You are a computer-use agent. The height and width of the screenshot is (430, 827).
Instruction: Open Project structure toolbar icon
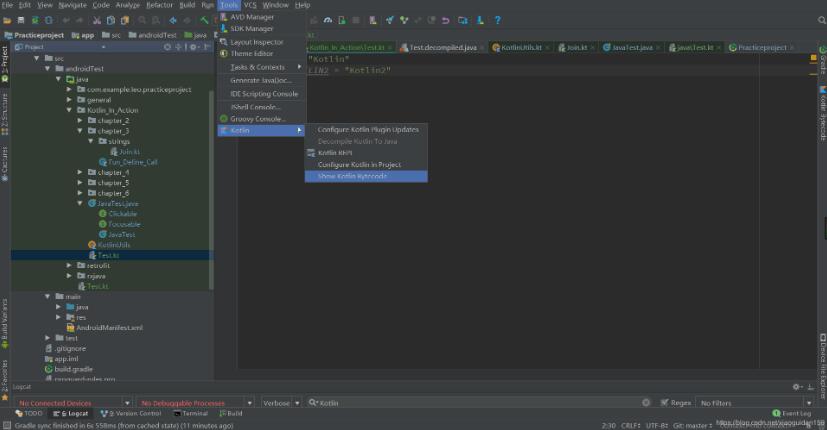pos(463,20)
